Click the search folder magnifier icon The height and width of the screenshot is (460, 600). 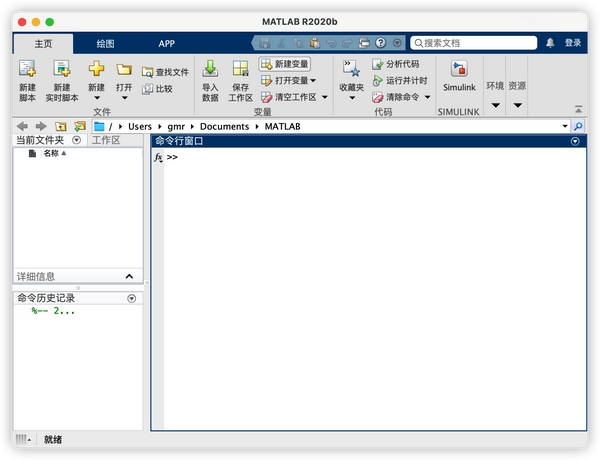[578, 126]
